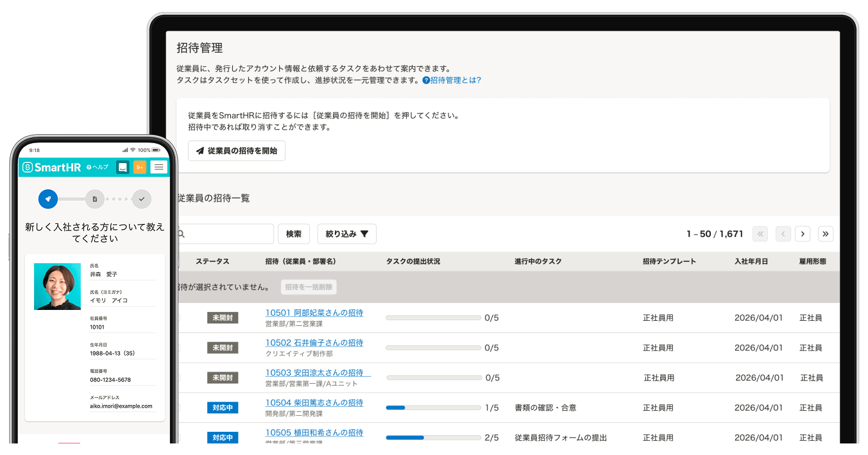Click the progress bar showing 2/5 tasks
The height and width of the screenshot is (455, 868).
point(432,437)
